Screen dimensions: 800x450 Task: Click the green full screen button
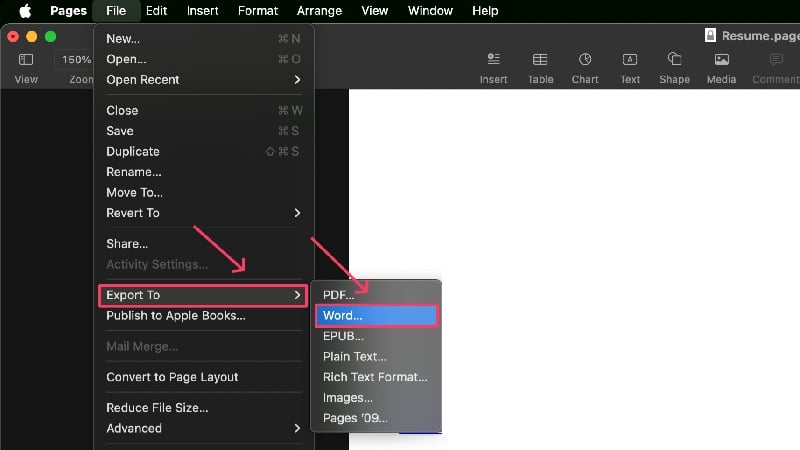click(x=51, y=37)
